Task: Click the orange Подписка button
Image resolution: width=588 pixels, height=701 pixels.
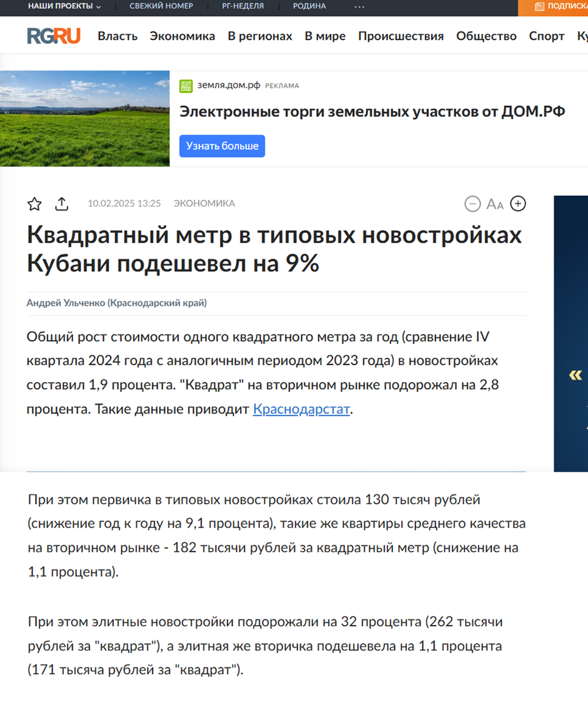Action: (x=554, y=7)
